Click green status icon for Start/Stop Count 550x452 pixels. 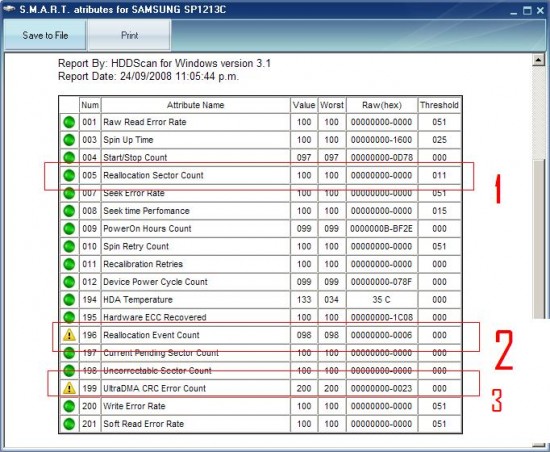point(69,157)
